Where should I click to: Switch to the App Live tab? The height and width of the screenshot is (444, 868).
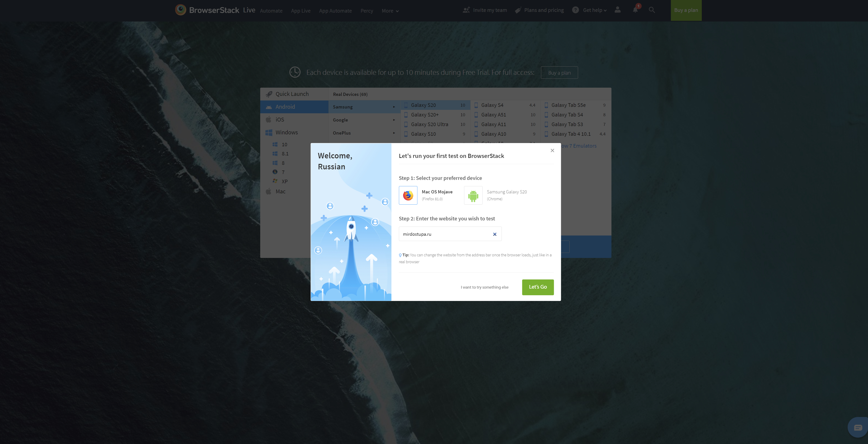tap(300, 11)
